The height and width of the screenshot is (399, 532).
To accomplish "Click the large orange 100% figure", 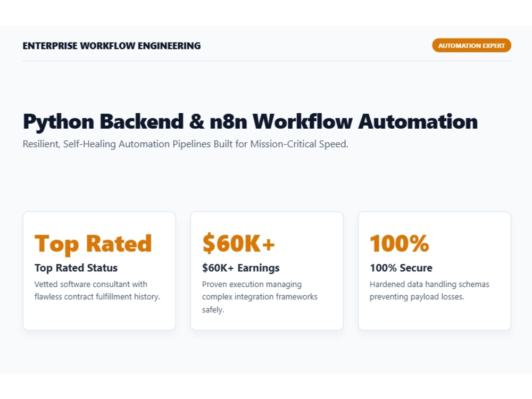I will (x=400, y=243).
